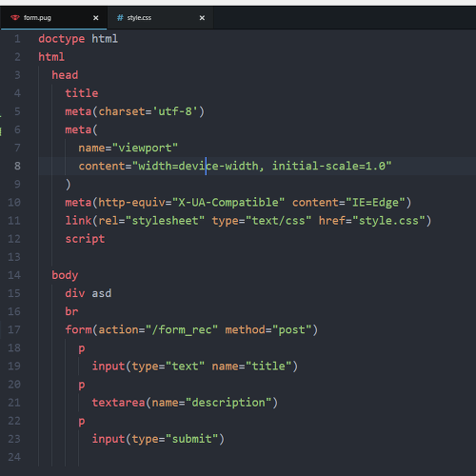
Task: Click the 'head' tag on line 3
Action: point(65,75)
